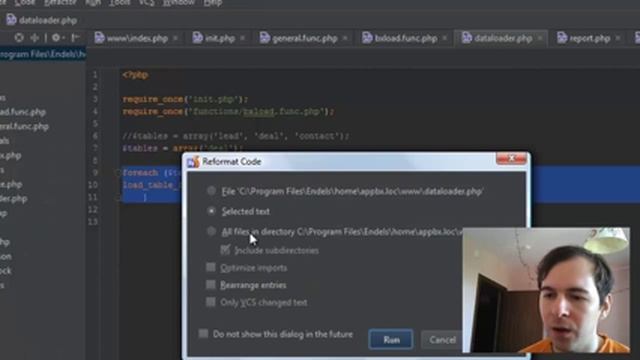This screenshot has width=640, height=360.
Task: Click the <?php line in the editor
Action: point(135,75)
